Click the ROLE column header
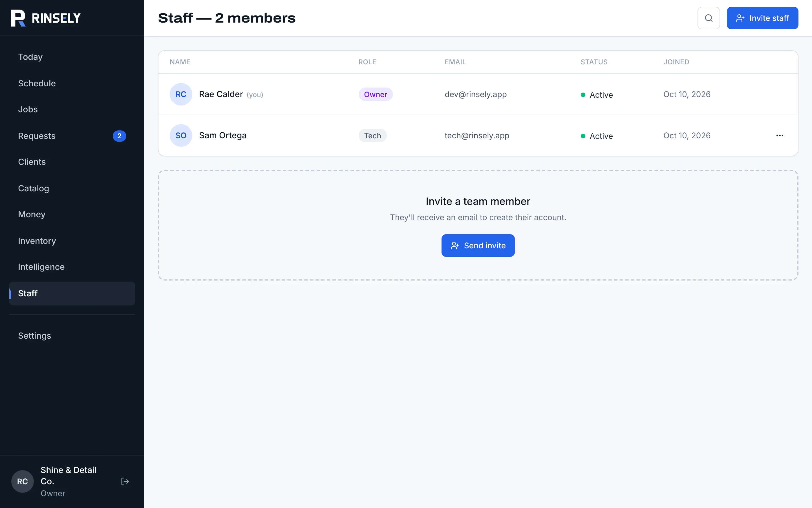Image resolution: width=812 pixels, height=508 pixels. [367, 62]
